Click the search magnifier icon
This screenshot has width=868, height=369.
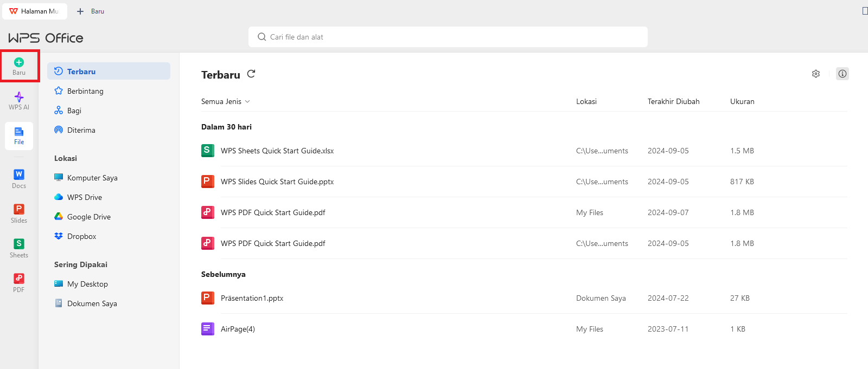click(x=261, y=37)
